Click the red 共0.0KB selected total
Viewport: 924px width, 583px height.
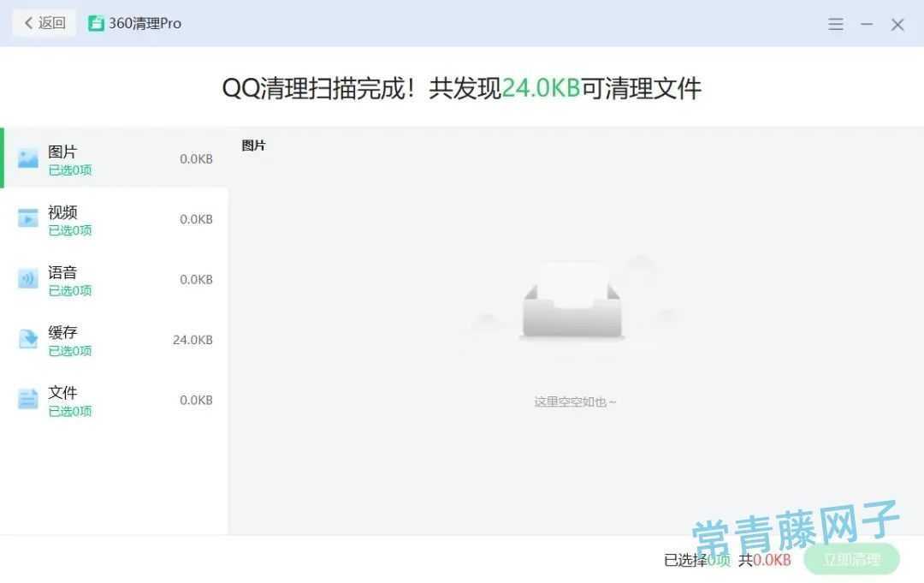[765, 559]
